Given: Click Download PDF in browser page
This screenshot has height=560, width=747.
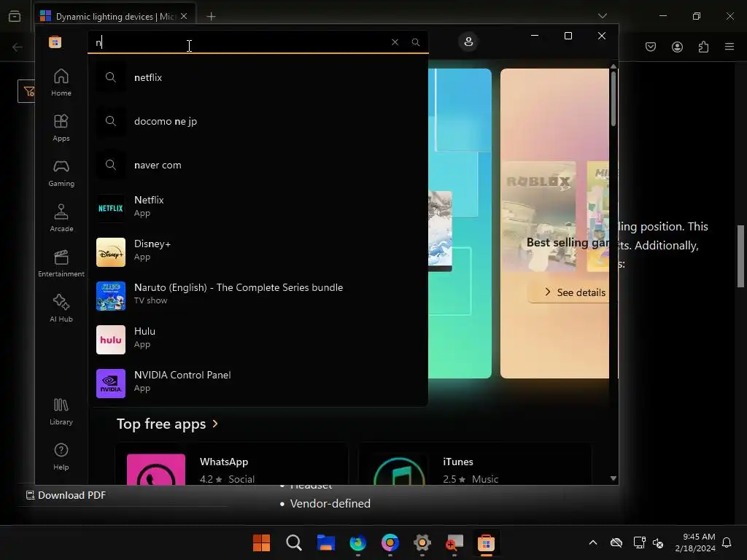Looking at the screenshot, I should 66,495.
